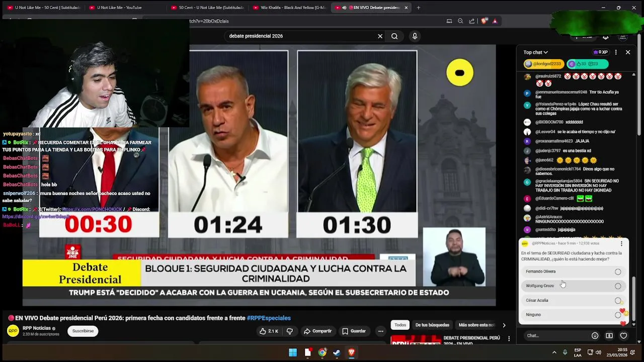Open Windows Start menu
Screen dimensions: 644x362
tap(293, 352)
